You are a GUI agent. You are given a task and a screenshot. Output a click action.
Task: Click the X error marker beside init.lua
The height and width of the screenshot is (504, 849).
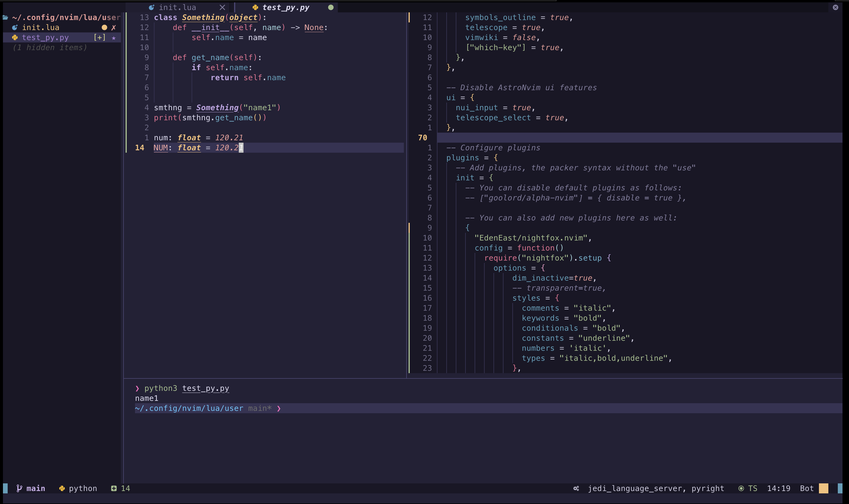[114, 27]
